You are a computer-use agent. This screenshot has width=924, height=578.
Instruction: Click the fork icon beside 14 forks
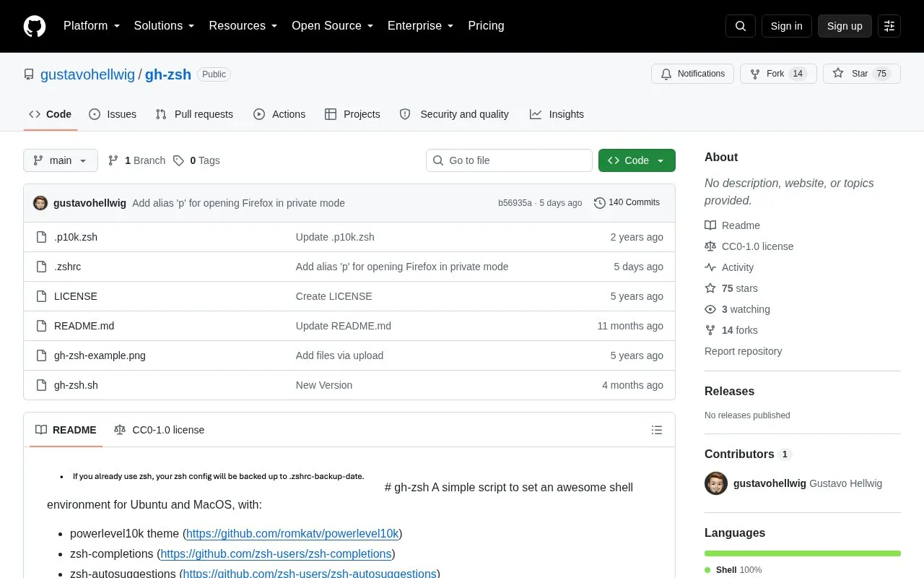pos(710,330)
